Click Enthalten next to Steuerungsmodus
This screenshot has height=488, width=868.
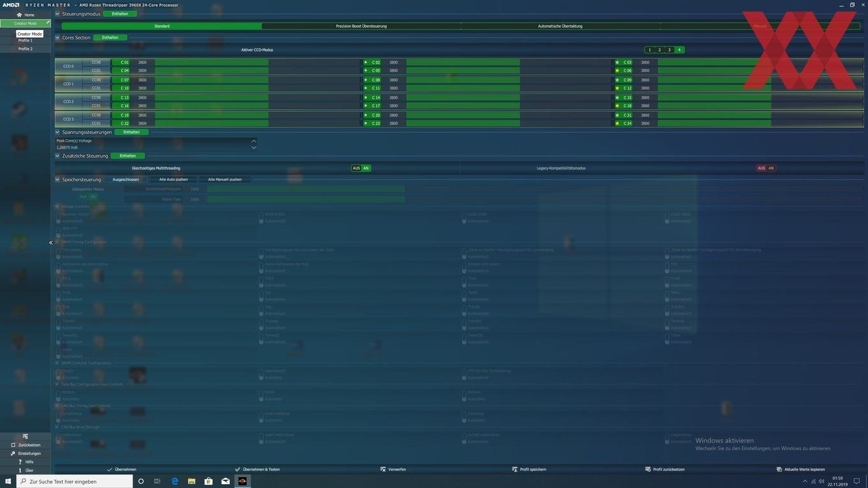[x=120, y=13]
